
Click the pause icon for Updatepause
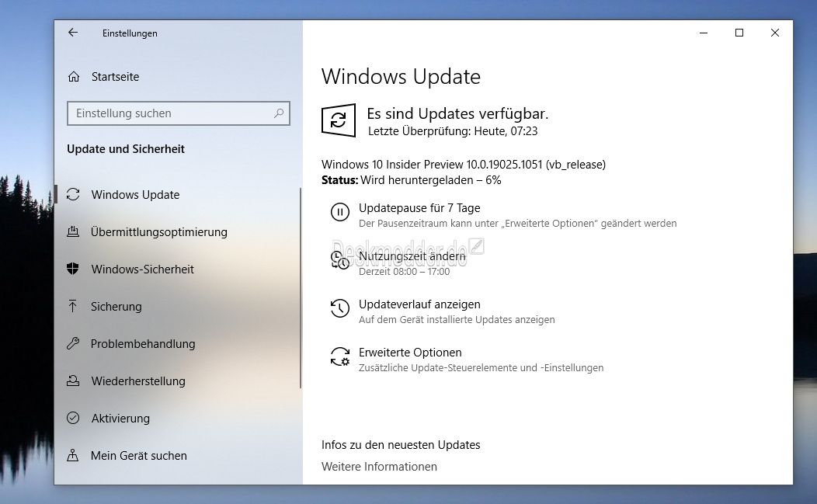pyautogui.click(x=339, y=212)
